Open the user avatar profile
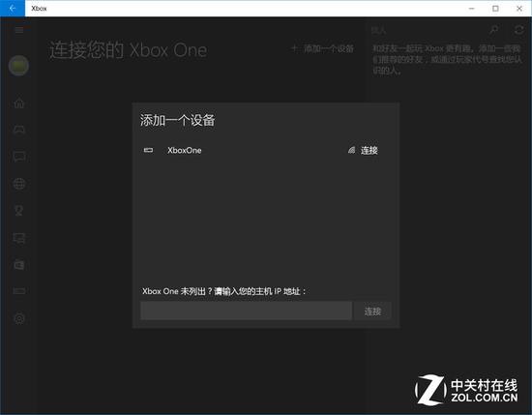The height and width of the screenshot is (415, 532). (18, 65)
